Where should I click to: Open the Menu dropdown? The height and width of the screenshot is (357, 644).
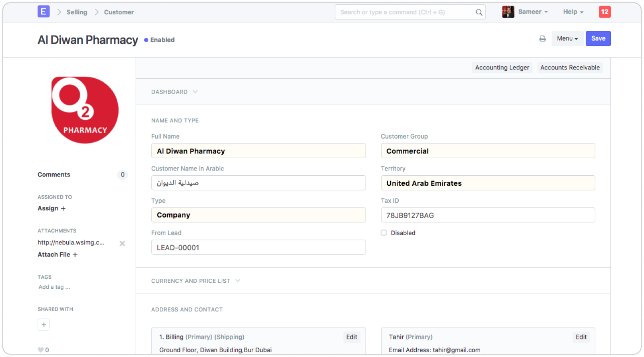(x=567, y=39)
